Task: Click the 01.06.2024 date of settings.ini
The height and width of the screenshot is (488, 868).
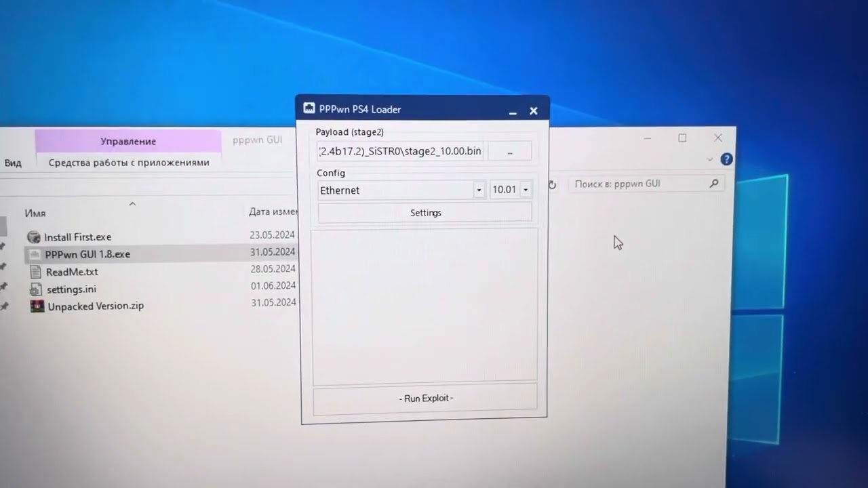Action: click(x=273, y=286)
